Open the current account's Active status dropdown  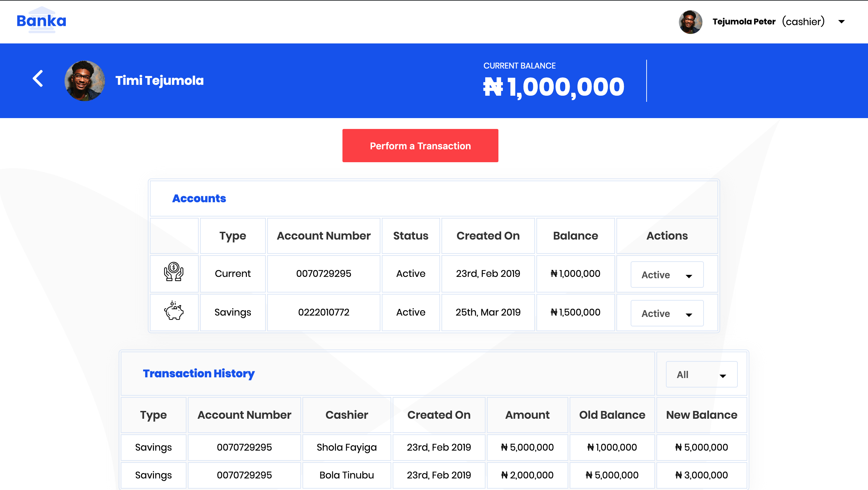(667, 275)
